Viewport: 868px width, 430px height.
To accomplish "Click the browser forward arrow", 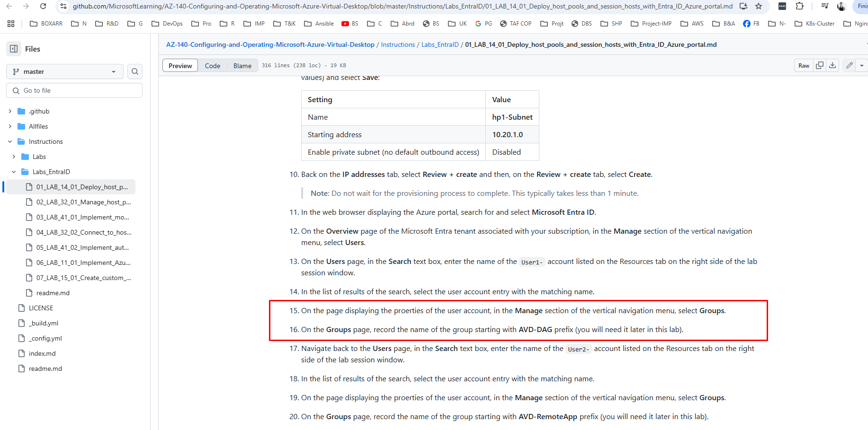I will (26, 6).
